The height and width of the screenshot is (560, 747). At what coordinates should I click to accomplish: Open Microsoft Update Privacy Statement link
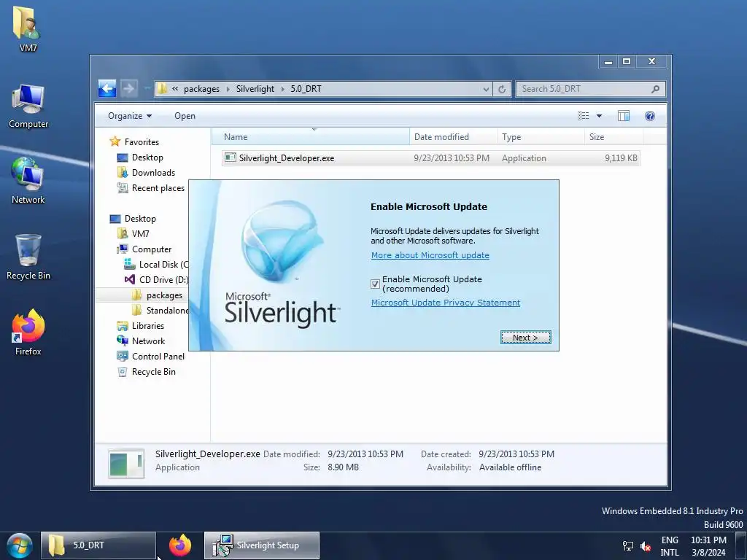(446, 303)
